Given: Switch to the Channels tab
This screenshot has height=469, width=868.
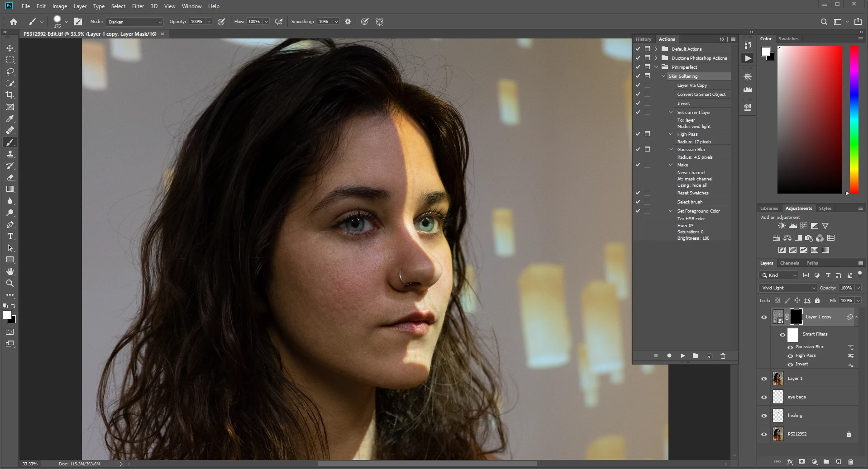Looking at the screenshot, I should click(x=789, y=263).
